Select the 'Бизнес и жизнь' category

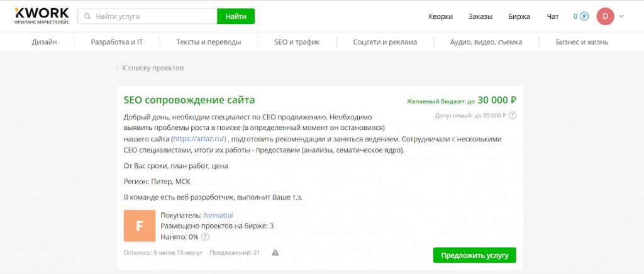pyautogui.click(x=582, y=42)
